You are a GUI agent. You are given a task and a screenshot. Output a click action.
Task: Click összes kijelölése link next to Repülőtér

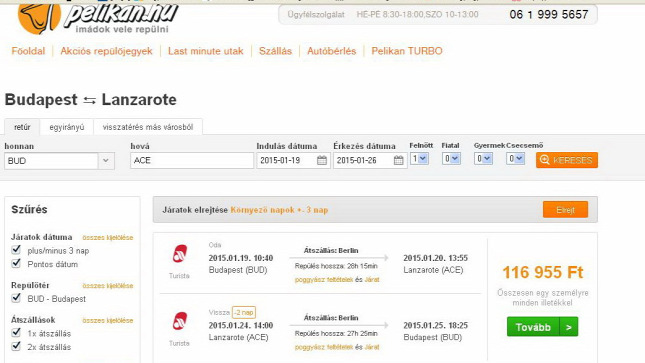108,286
